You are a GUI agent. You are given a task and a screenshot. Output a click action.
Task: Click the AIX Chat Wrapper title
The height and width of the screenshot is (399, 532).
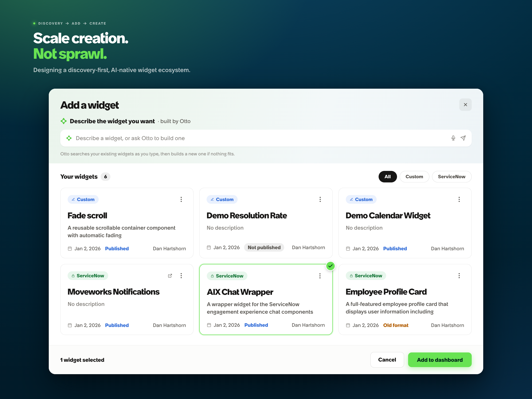pyautogui.click(x=240, y=292)
